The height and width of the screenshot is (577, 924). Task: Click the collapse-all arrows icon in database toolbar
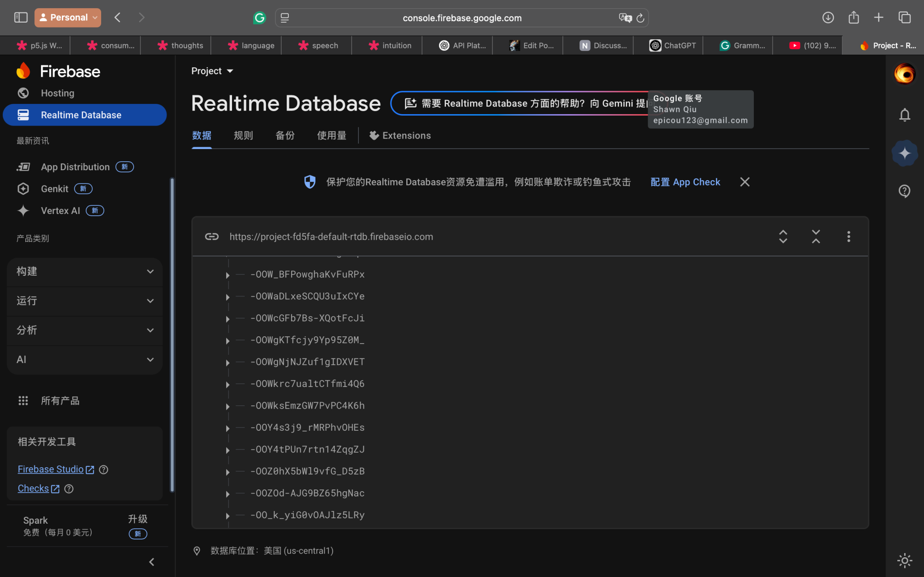pyautogui.click(x=816, y=237)
